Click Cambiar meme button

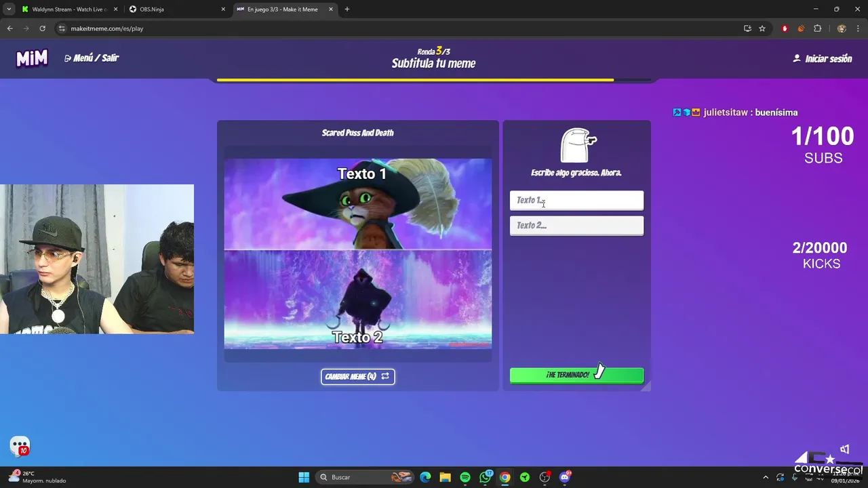(x=357, y=377)
